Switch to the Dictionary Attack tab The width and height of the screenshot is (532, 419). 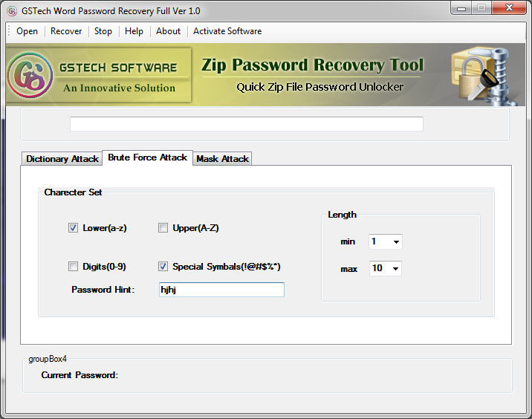[62, 159]
